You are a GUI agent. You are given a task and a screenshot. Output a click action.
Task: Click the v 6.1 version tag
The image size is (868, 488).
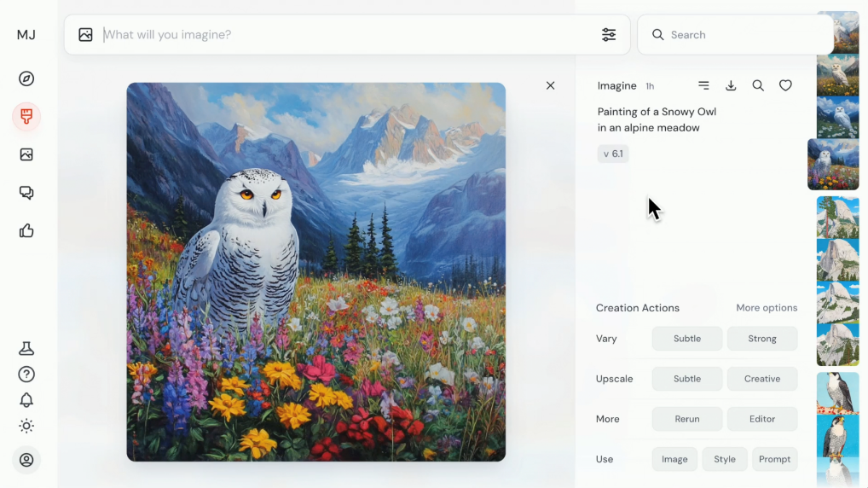coord(613,154)
